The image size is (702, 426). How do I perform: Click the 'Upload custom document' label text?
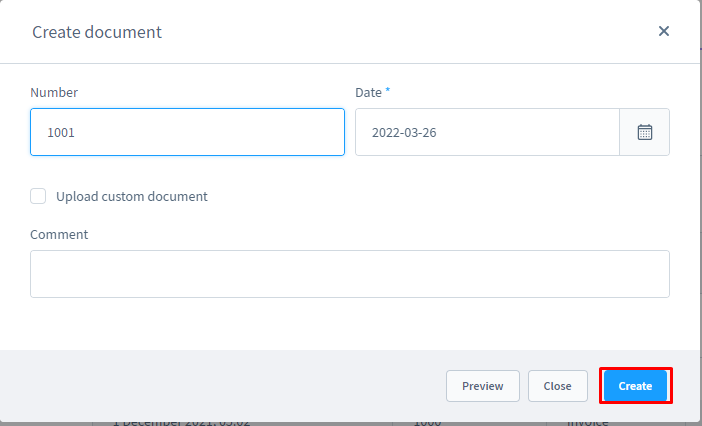132,196
